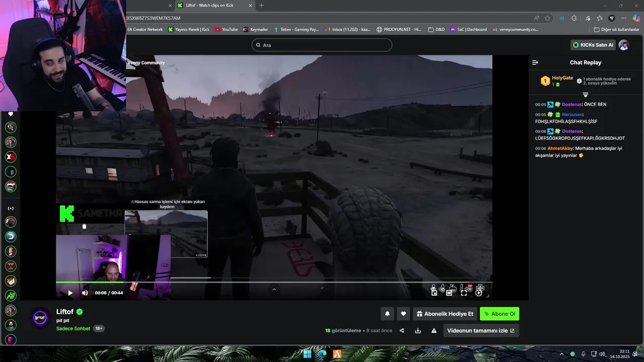Click username Narsusss in chat

pos(572,115)
